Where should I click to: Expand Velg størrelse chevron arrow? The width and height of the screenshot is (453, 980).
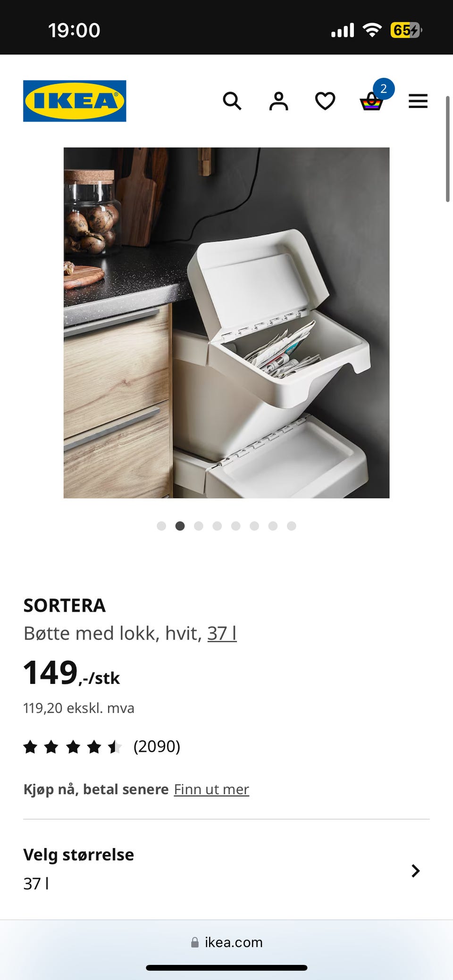415,871
